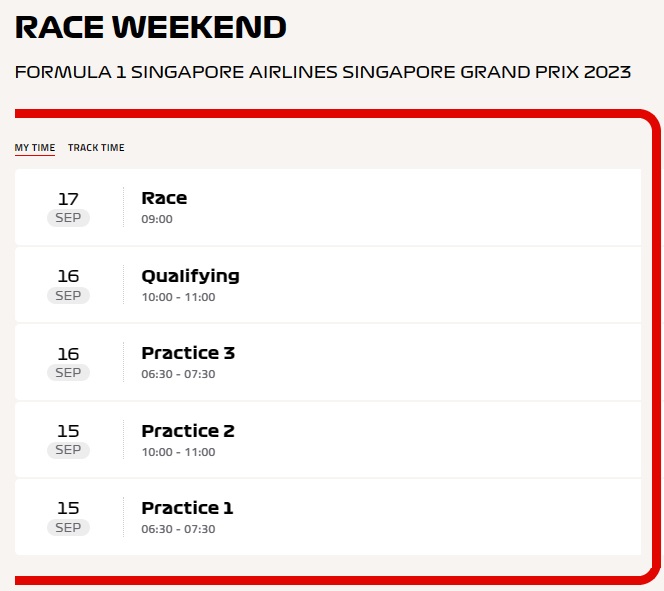Select the Practice 3 time 06:30 - 07:30

pyautogui.click(x=178, y=374)
